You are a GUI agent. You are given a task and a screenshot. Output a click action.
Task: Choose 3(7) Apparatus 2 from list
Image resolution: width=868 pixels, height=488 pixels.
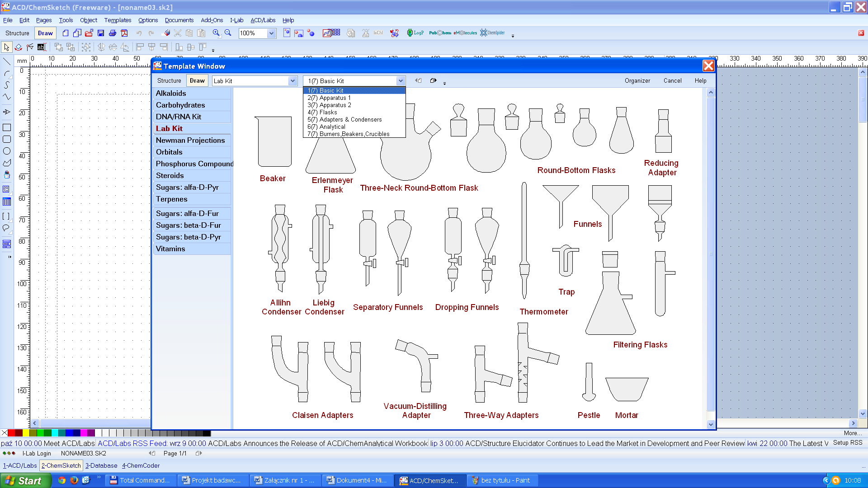pos(354,105)
